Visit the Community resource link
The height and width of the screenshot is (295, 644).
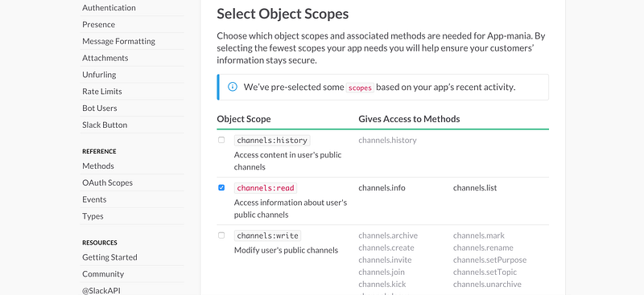point(103,274)
